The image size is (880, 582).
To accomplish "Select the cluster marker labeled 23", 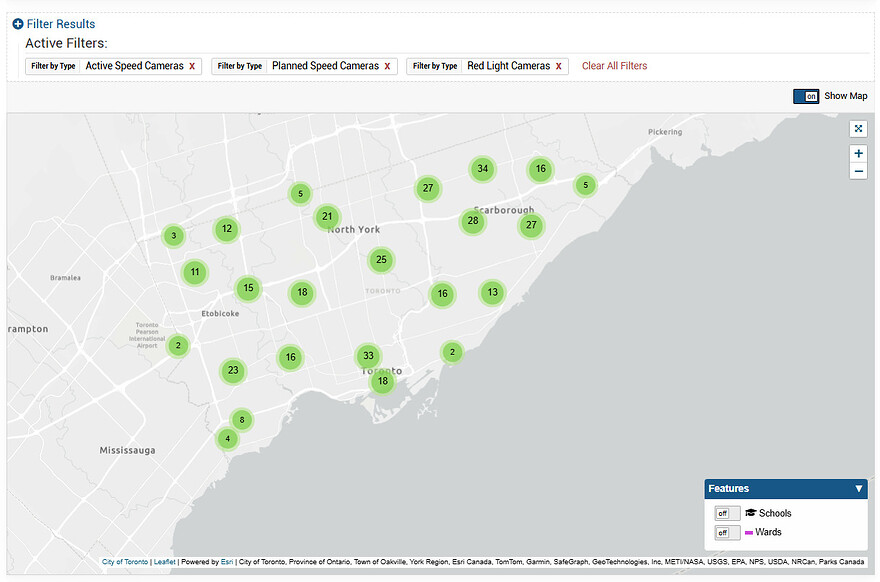I will (x=233, y=370).
